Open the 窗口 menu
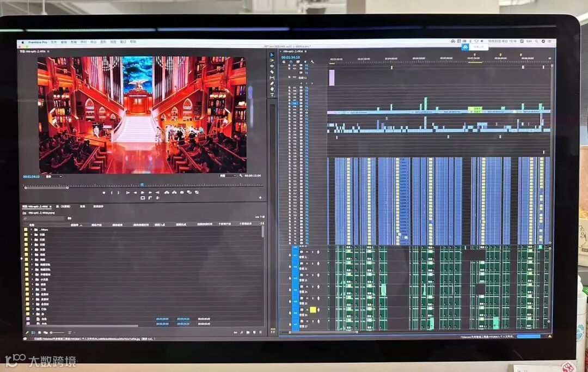The width and height of the screenshot is (588, 372). pos(123,42)
